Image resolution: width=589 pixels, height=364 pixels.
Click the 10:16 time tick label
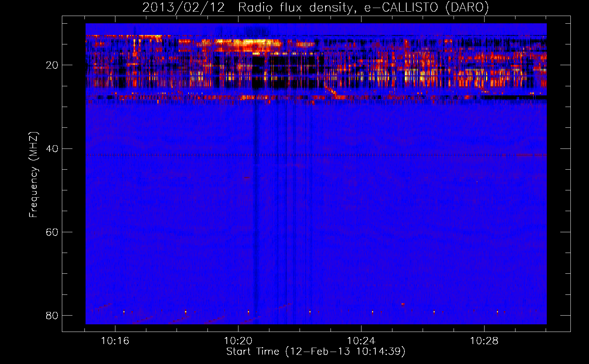115,341
